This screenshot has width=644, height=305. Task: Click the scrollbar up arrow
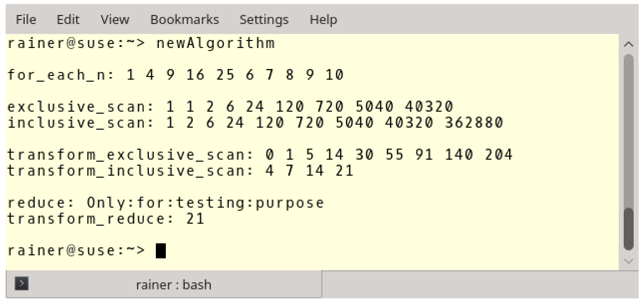(x=629, y=44)
